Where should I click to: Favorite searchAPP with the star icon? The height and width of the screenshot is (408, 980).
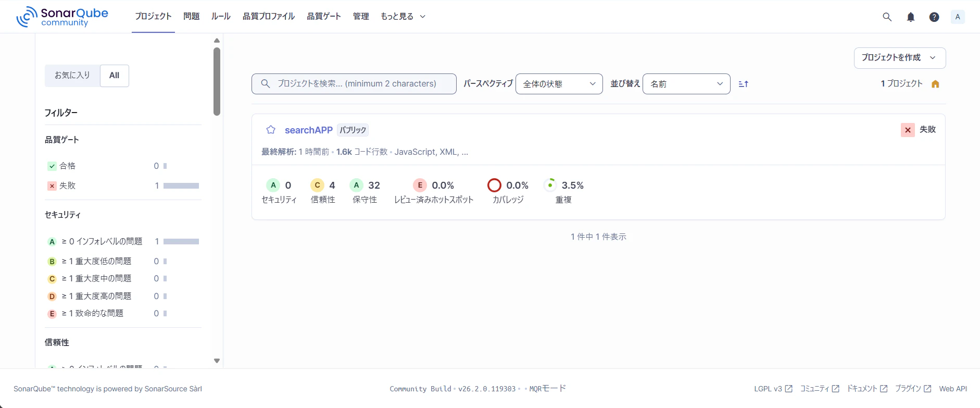(271, 130)
